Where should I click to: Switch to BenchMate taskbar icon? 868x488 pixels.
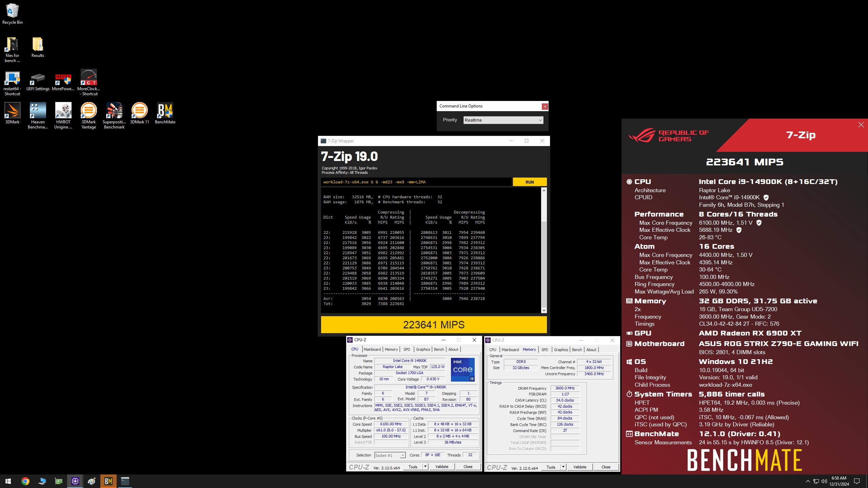(x=108, y=481)
